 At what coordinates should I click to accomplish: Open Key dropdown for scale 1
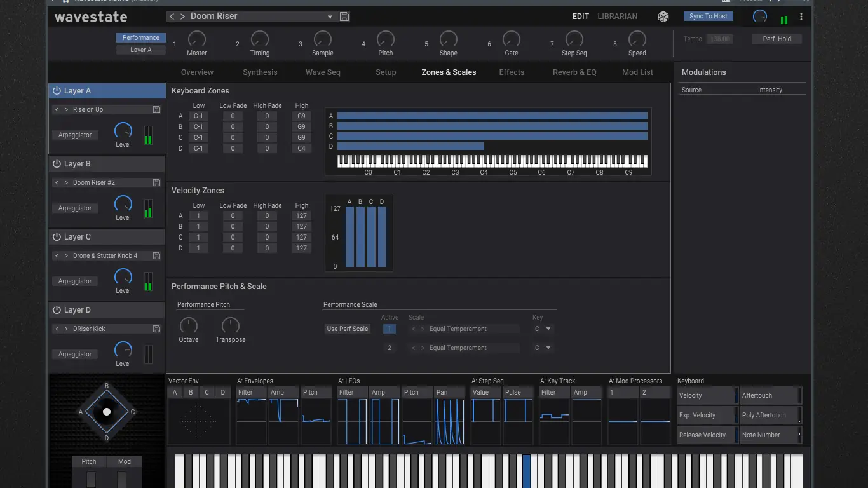coord(543,329)
